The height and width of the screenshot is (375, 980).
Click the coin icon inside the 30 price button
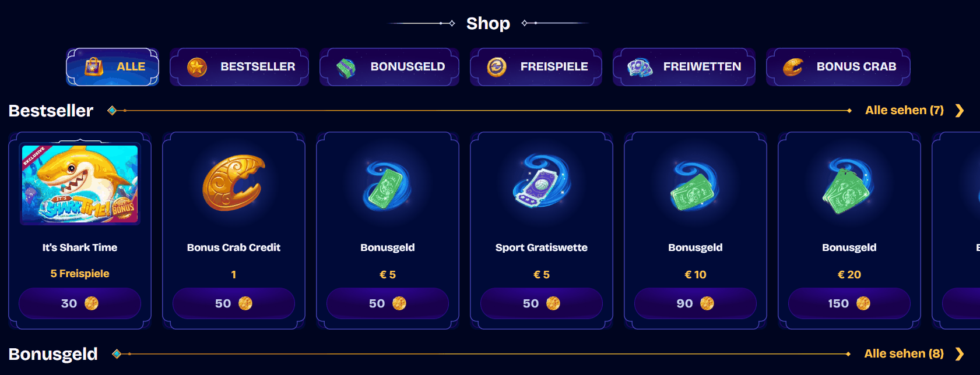tap(91, 303)
